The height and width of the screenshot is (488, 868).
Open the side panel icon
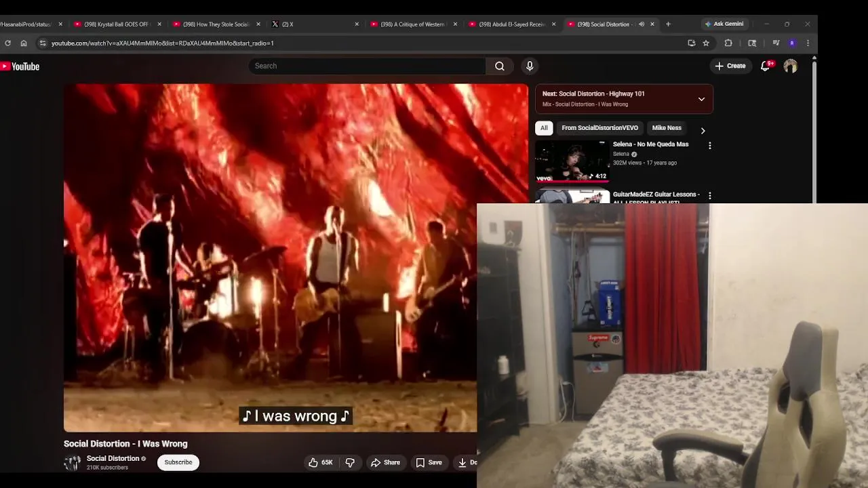[752, 43]
